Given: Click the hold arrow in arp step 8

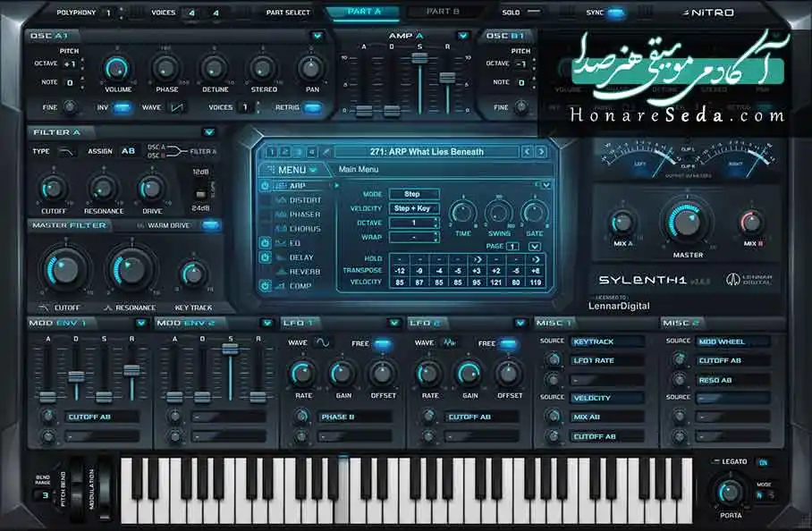Looking at the screenshot, I should [x=536, y=258].
